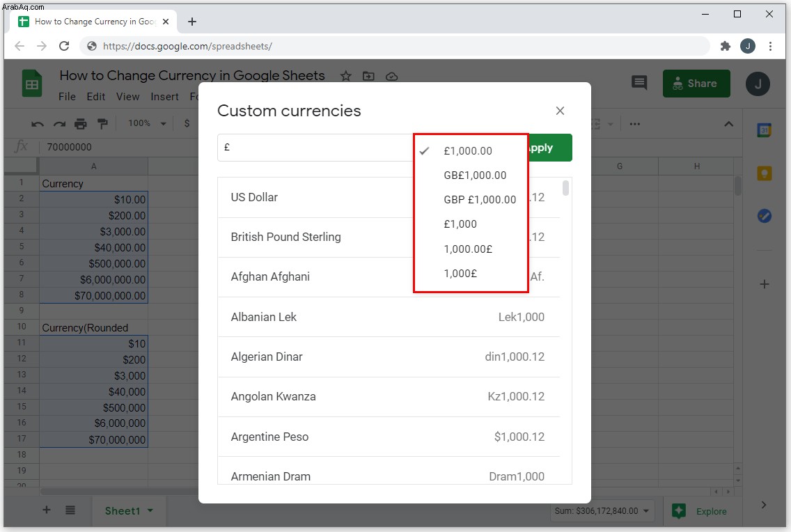Open the Sheet1 tab dropdown arrow
Screen dimensions: 791x532
tap(150, 511)
